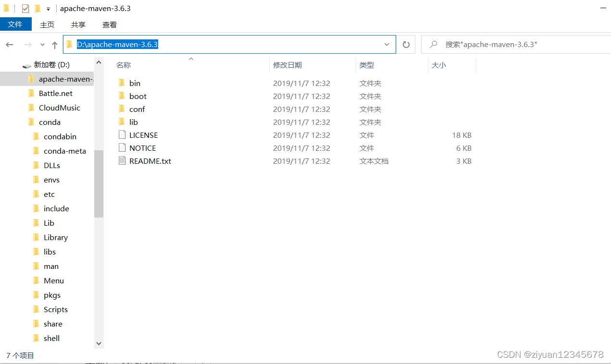Click the New folder quick access icon
Screen dimensions: 611x364
coord(37,9)
